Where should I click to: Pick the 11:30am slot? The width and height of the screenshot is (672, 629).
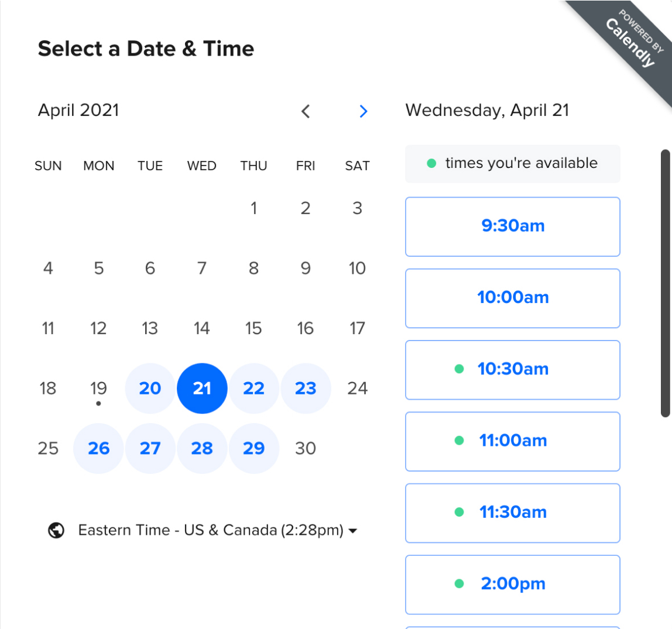tap(513, 513)
